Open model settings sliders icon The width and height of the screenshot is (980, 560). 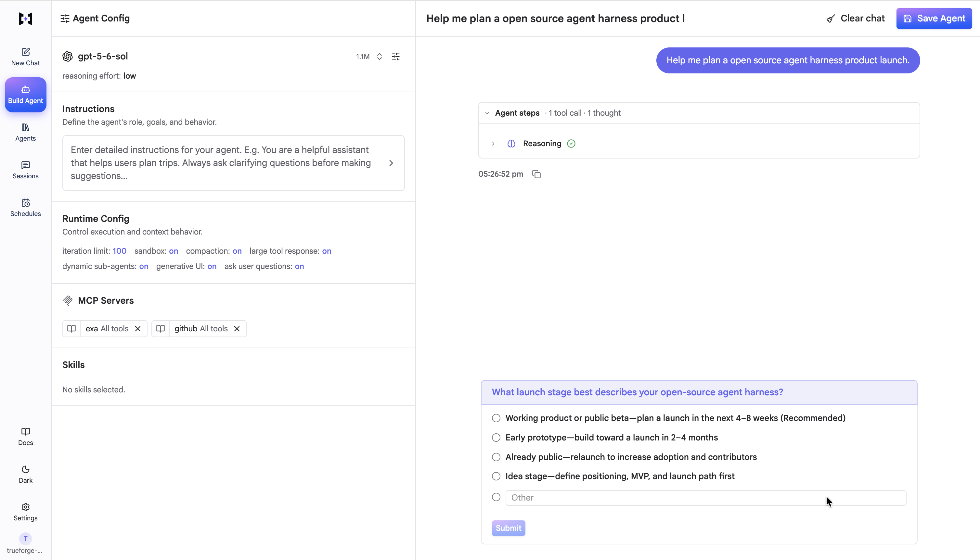click(396, 57)
